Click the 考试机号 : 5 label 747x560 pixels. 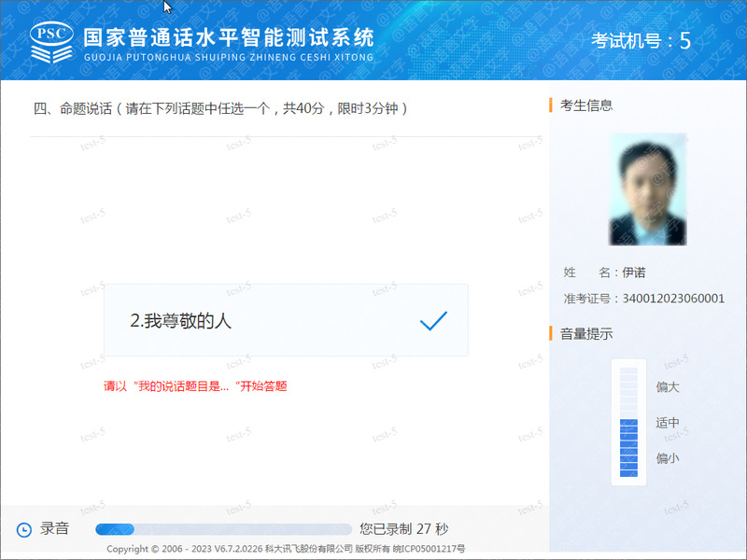[641, 41]
